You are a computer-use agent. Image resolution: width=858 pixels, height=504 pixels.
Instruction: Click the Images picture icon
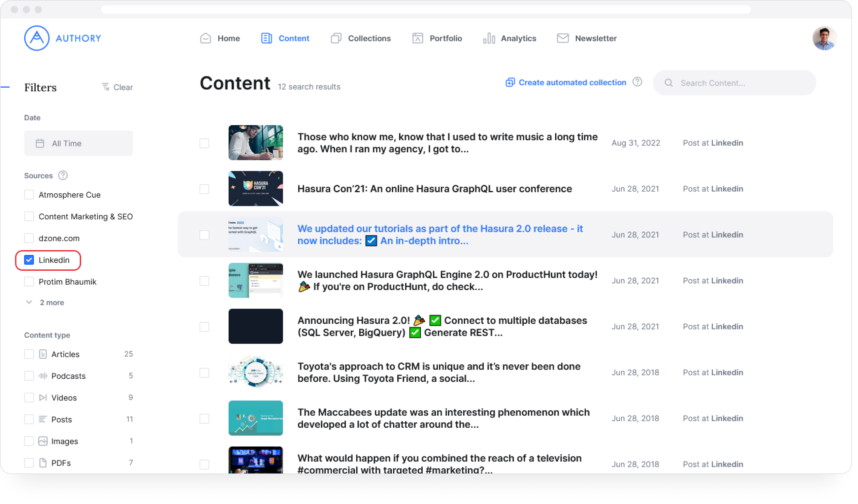43,441
